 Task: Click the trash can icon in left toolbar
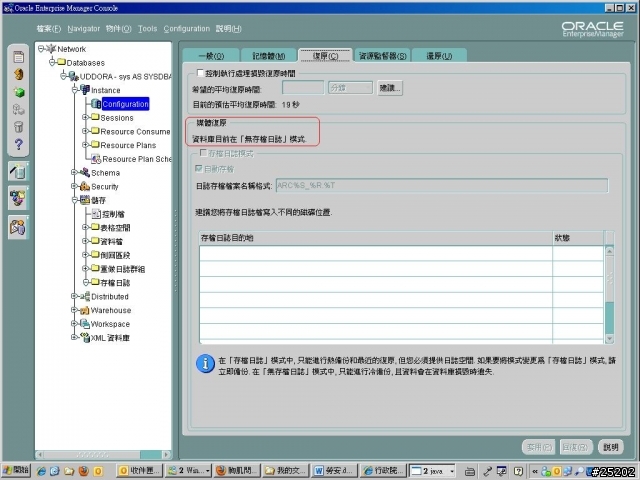tap(18, 127)
